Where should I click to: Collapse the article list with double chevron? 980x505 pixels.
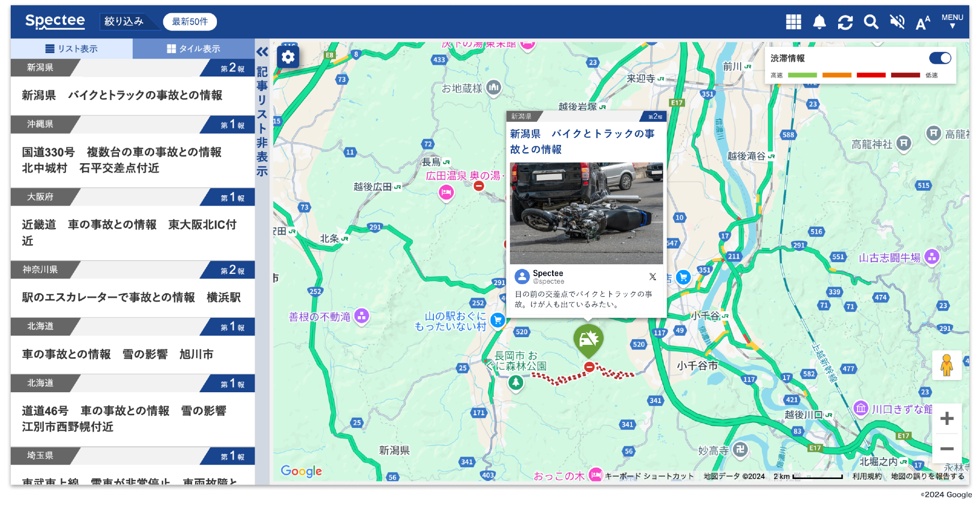[x=262, y=52]
